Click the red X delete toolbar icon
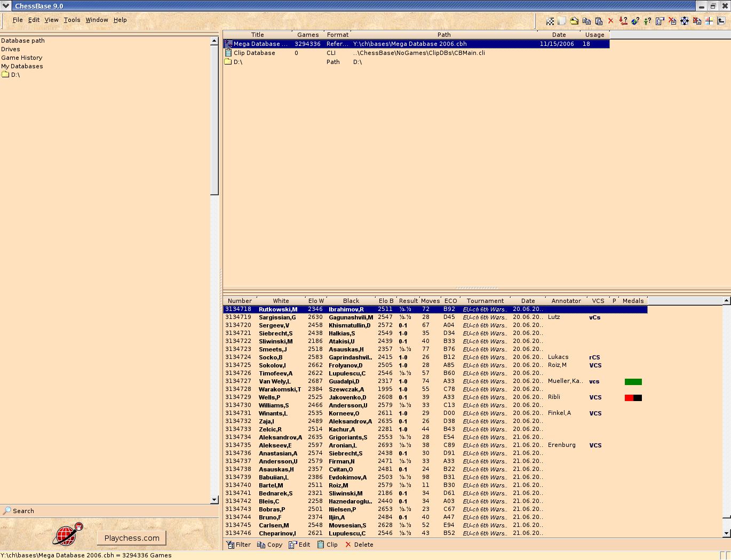Image resolution: width=731 pixels, height=560 pixels. [x=611, y=21]
